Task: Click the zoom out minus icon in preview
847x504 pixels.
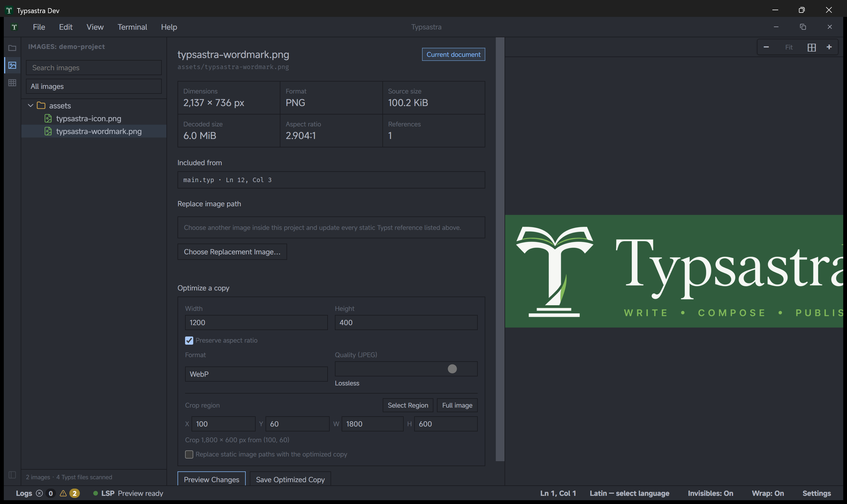Action: click(766, 47)
